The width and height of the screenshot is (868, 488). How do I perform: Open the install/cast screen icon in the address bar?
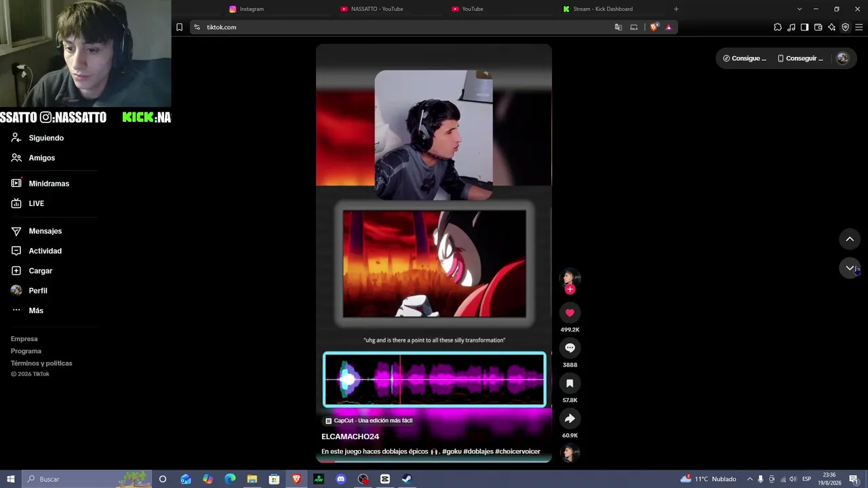pos(634,27)
